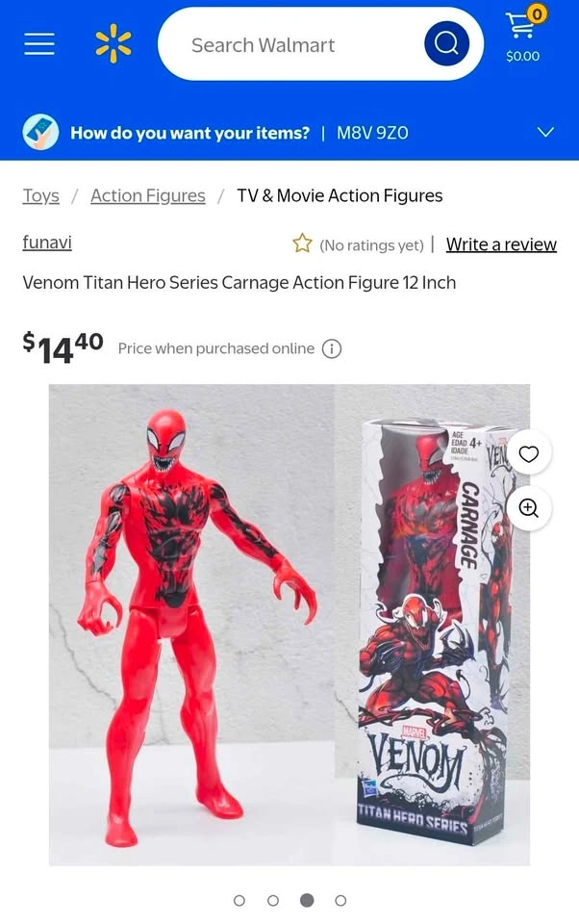This screenshot has width=579, height=924.
Task: Zoom product image with magnifier plus icon
Action: [x=528, y=508]
